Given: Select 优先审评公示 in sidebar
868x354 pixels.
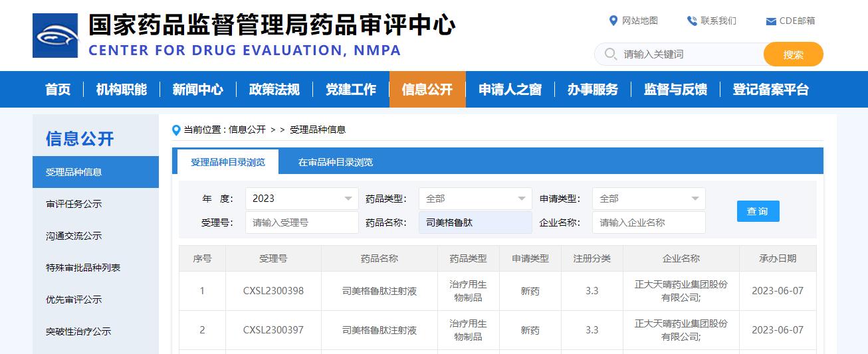Looking at the screenshot, I should 96,300.
